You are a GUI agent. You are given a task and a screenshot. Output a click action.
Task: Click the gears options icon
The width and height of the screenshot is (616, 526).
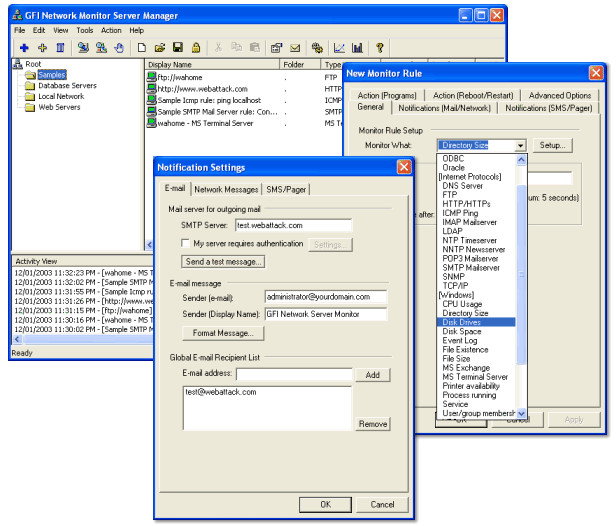317,48
